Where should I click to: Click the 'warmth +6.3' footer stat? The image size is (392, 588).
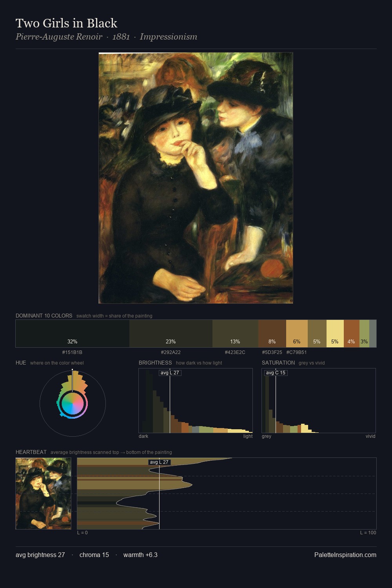140,555
